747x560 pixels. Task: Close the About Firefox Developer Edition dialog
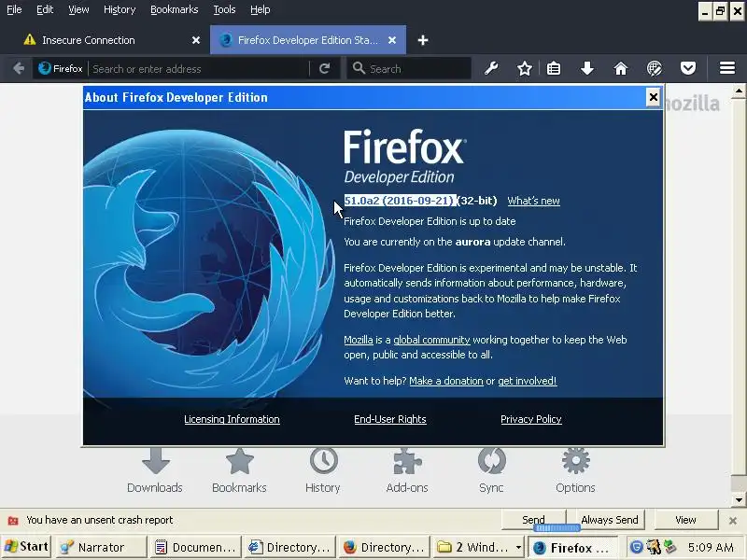point(653,97)
